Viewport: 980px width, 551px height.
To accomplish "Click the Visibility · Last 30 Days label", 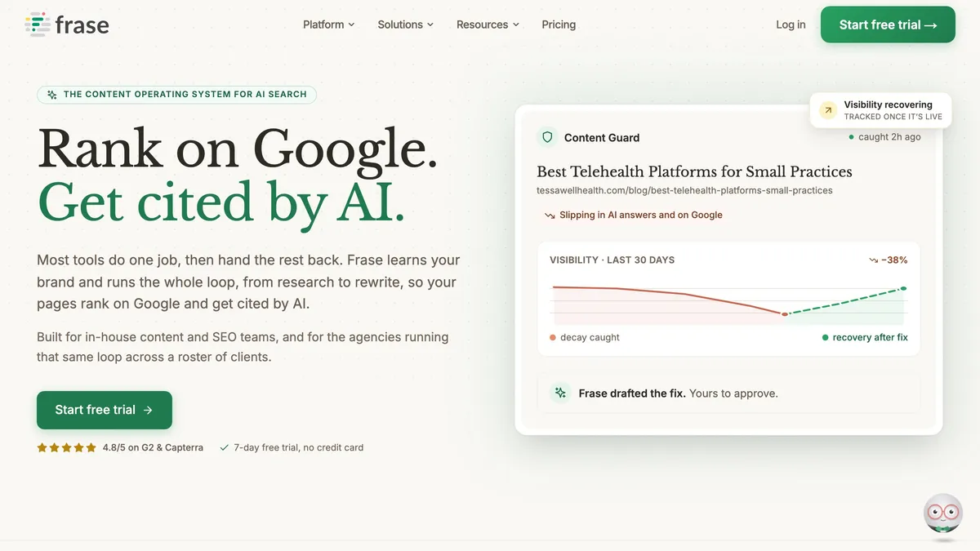I will 612,260.
